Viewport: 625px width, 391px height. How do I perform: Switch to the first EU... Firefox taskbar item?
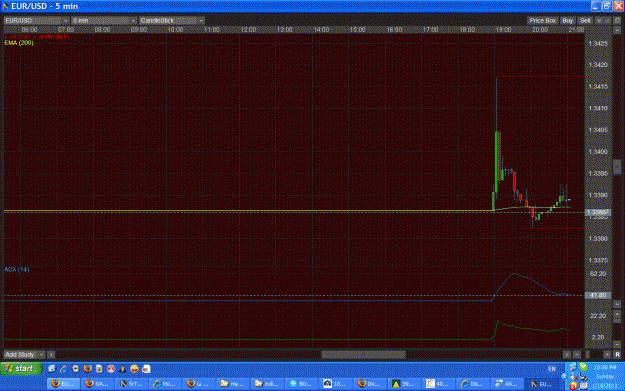pos(64,384)
